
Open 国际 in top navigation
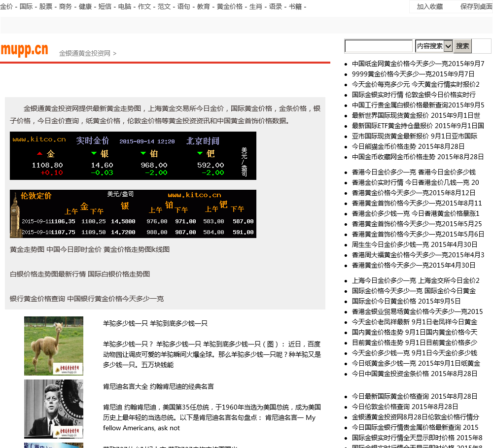pyautogui.click(x=26, y=6)
